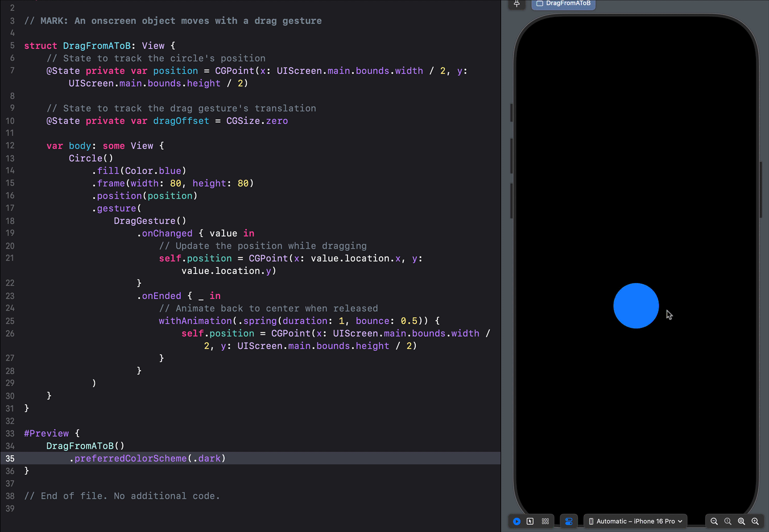Click '.preferredColorScheme' on line 35

128,459
